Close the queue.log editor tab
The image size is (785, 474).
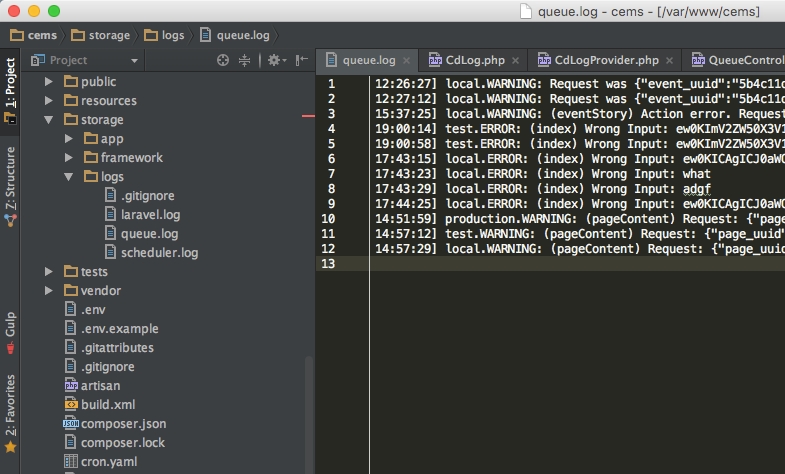406,61
